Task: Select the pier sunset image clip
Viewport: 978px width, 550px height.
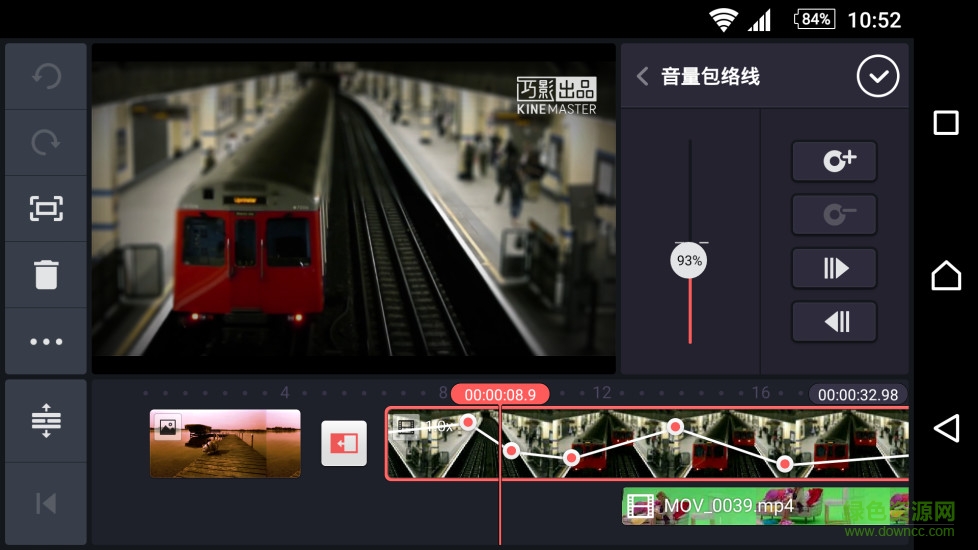Action: tap(225, 443)
